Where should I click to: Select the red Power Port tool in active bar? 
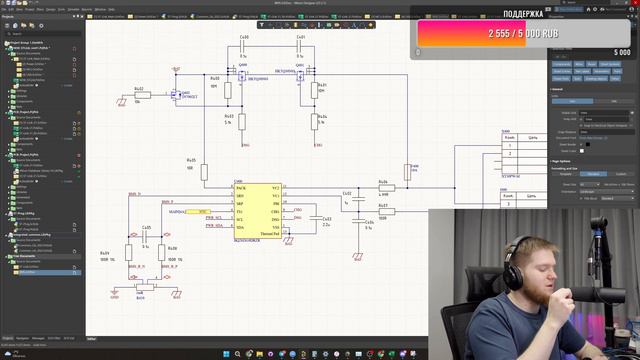pos(312,25)
